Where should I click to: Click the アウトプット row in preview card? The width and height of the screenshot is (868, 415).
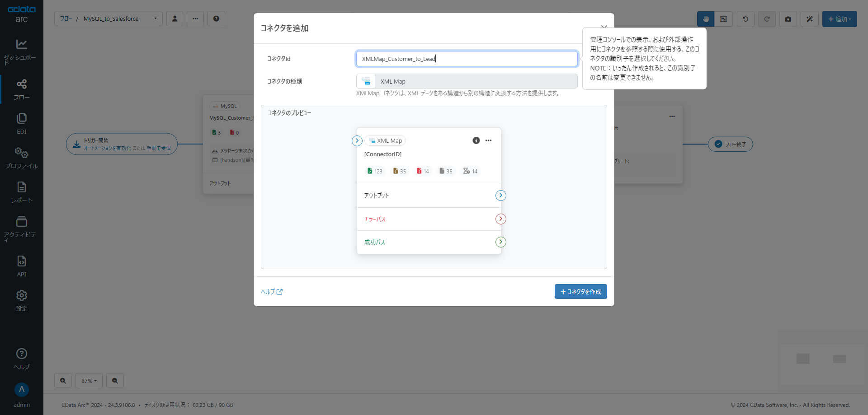click(429, 196)
